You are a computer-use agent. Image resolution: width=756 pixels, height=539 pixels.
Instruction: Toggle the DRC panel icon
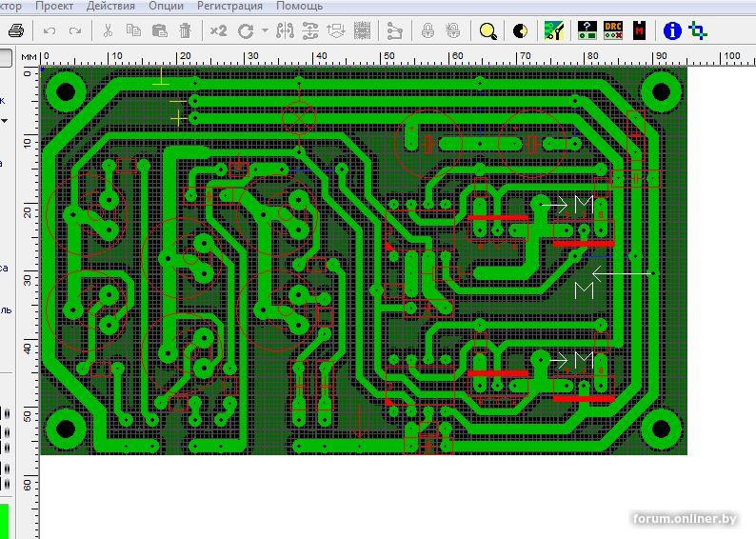click(x=613, y=30)
